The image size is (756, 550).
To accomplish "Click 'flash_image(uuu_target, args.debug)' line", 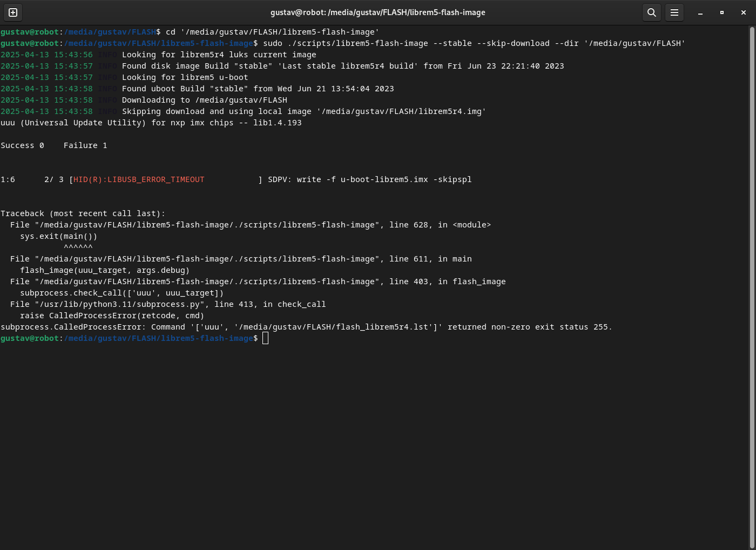I will tap(105, 270).
